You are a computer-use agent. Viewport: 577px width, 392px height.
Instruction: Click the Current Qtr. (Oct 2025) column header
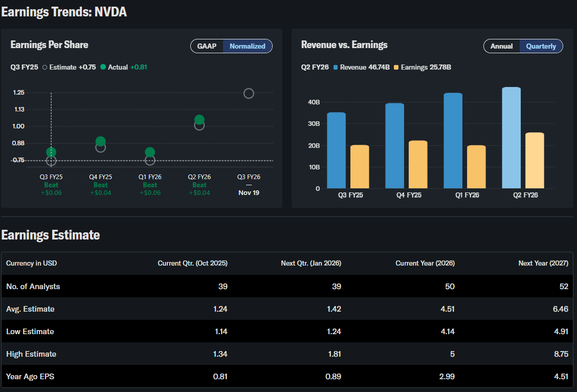pos(192,263)
